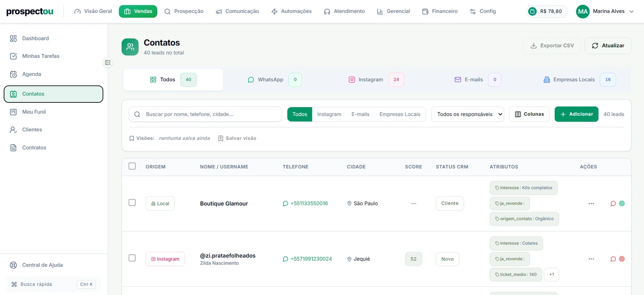Image resolution: width=644 pixels, height=295 pixels.
Task: Toggle the select-all checkbox in table header
Action: coord(132,166)
